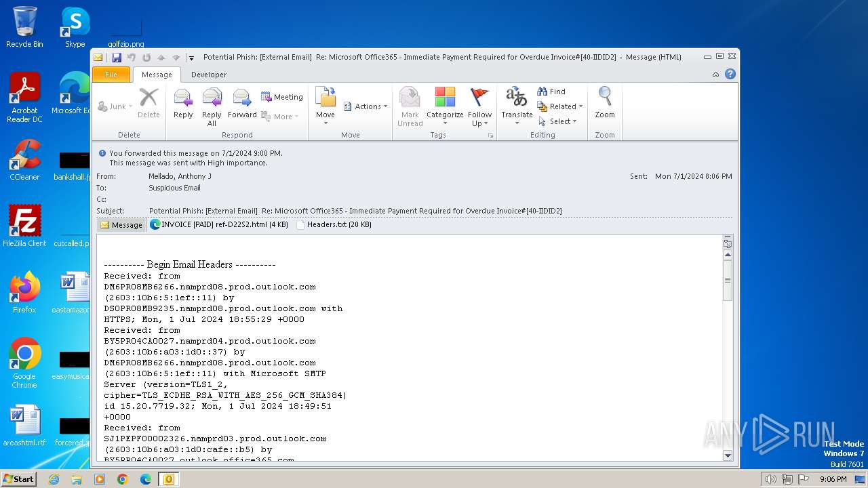Click the Reply All button
This screenshot has height=488, width=868.
[x=212, y=106]
